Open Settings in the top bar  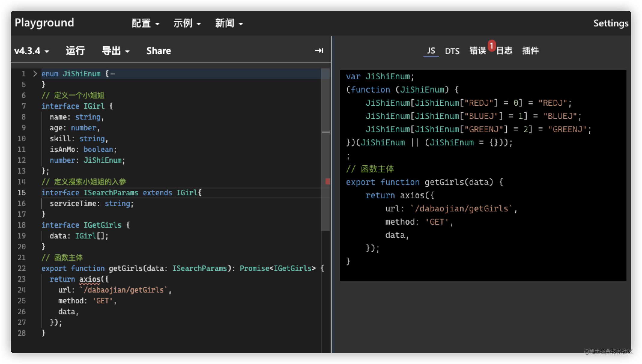click(610, 23)
